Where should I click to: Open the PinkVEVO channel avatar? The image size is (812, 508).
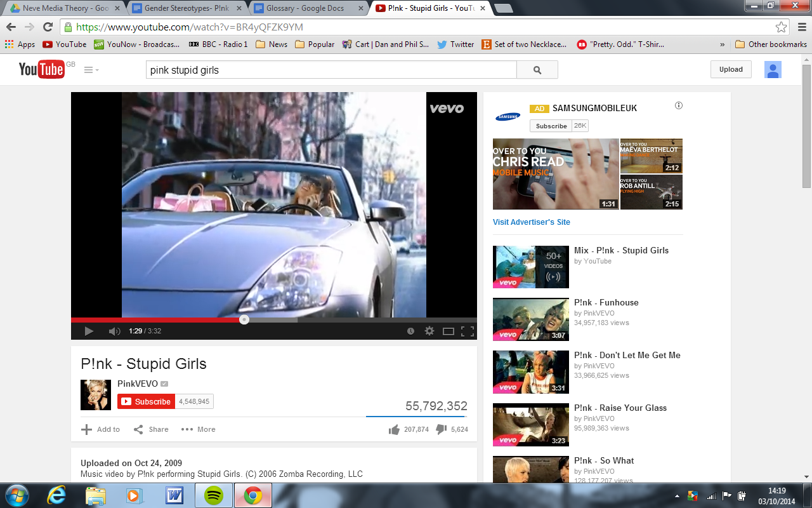96,394
